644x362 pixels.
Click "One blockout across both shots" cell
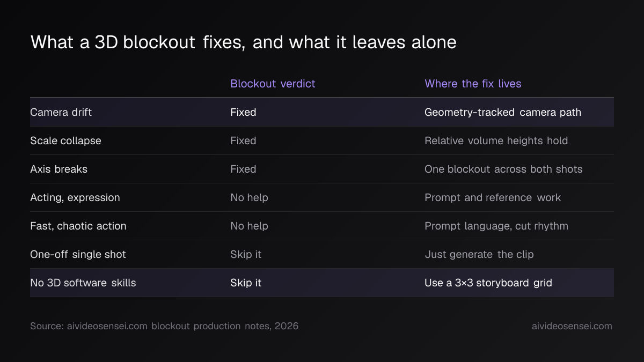(x=503, y=169)
